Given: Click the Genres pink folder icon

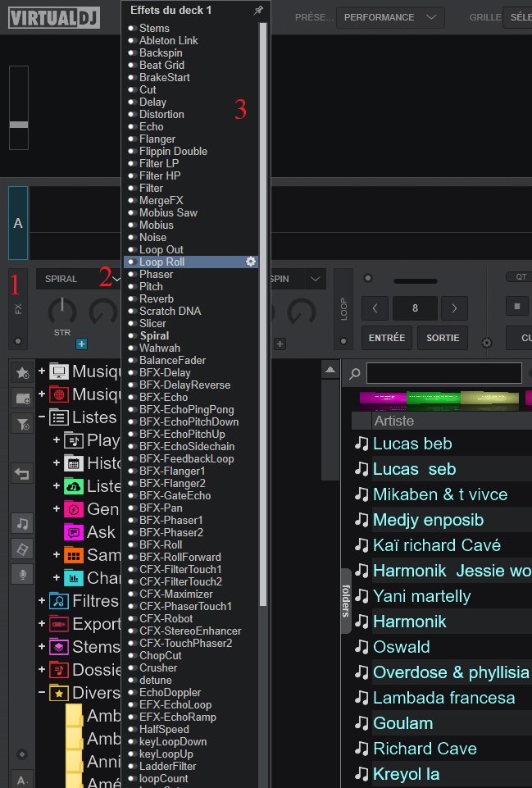Looking at the screenshot, I should pyautogui.click(x=73, y=509).
